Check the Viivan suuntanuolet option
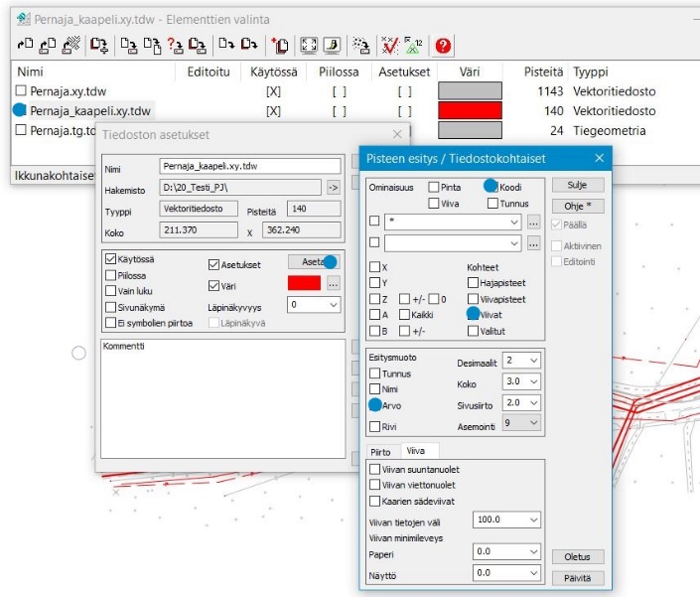700x597 pixels. tap(374, 469)
